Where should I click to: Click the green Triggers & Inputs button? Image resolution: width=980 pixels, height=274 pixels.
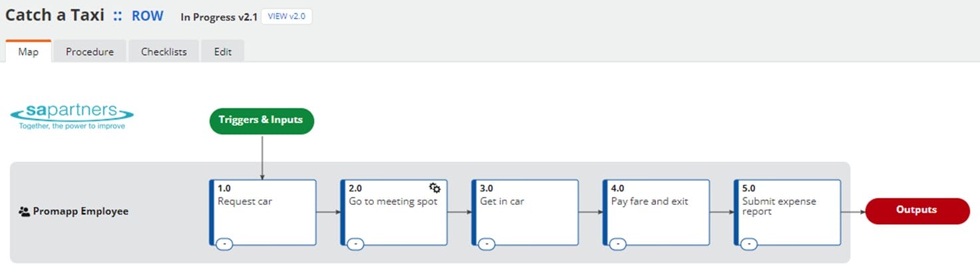pyautogui.click(x=261, y=120)
